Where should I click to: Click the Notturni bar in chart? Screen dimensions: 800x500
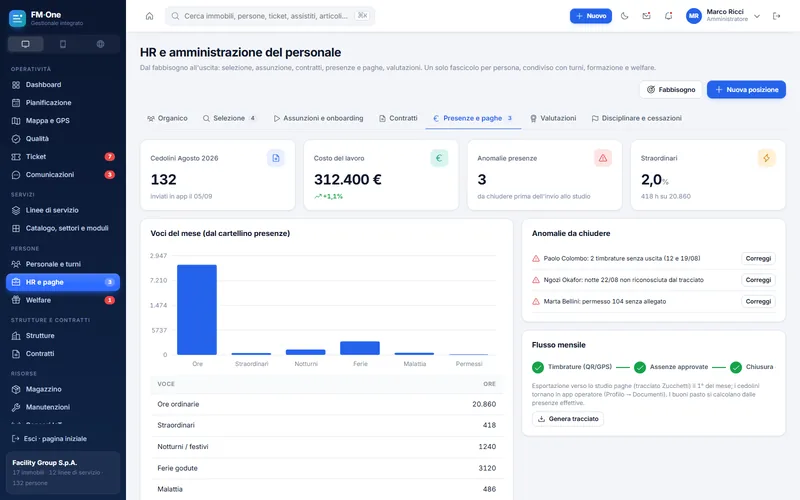point(306,352)
